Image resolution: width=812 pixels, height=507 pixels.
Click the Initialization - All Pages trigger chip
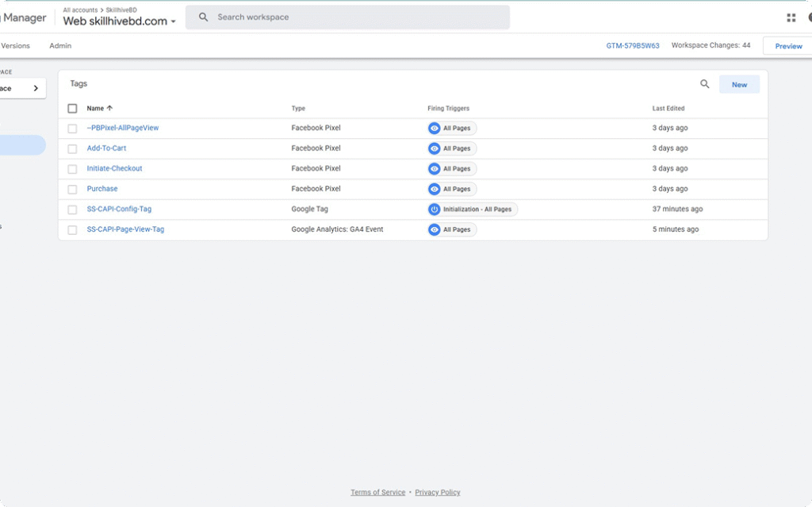point(473,209)
